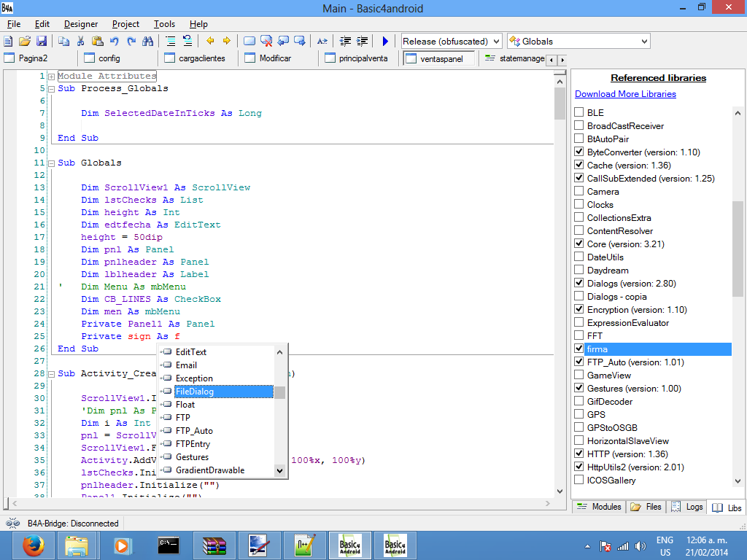
Task: Open the Release (obfuscated) build dropdown
Action: click(x=496, y=42)
